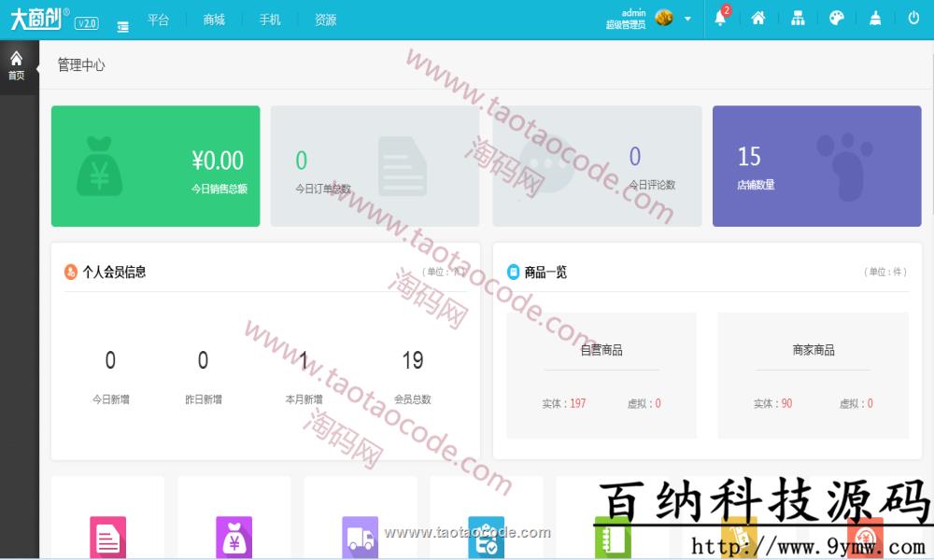Click the coin icon next to admin
The image size is (934, 560).
coord(663,18)
